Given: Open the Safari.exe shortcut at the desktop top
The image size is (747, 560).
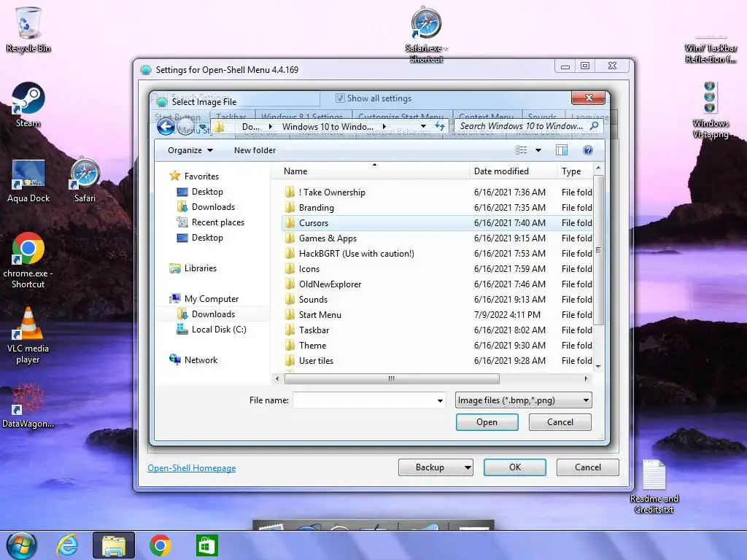Looking at the screenshot, I should pyautogui.click(x=426, y=34).
